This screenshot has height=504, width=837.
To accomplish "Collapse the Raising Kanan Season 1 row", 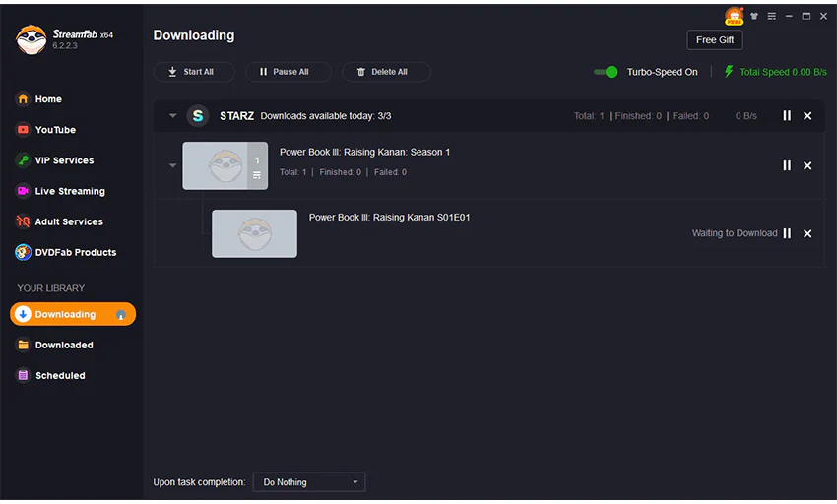I will click(172, 165).
